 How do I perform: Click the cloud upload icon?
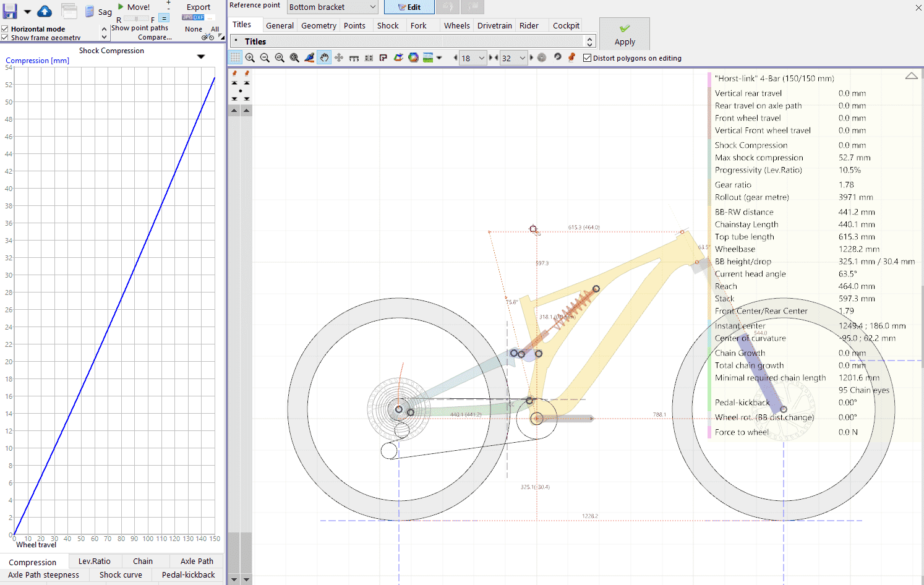(x=45, y=11)
